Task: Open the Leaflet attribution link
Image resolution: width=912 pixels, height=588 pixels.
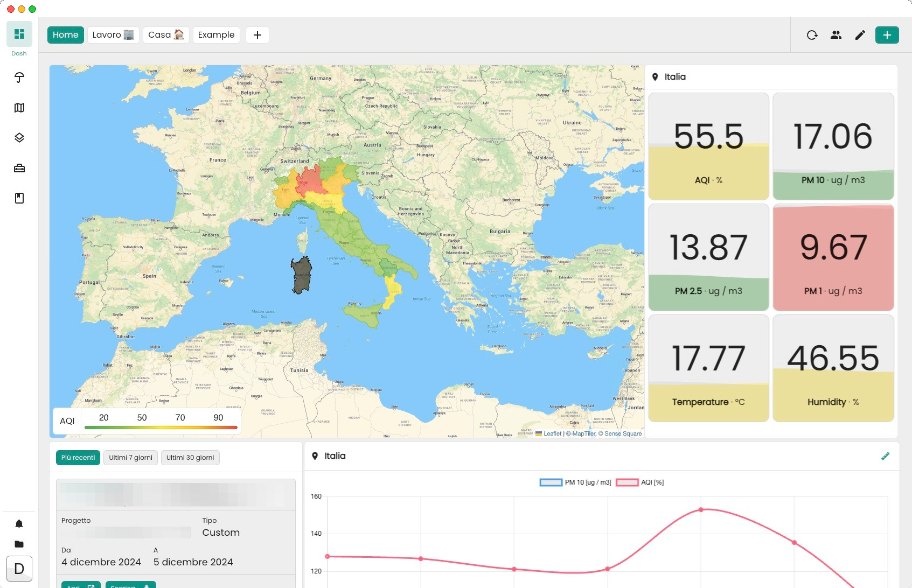Action: click(x=552, y=433)
